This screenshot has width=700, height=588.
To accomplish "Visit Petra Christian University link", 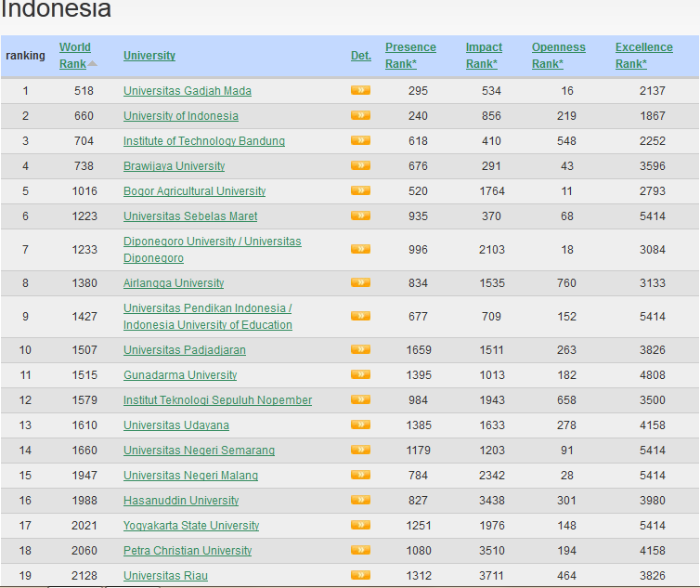I will pyautogui.click(x=188, y=550).
